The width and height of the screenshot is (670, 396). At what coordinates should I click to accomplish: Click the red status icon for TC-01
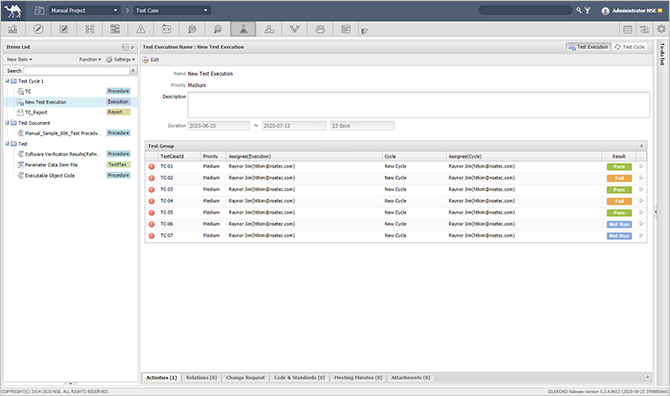point(151,167)
